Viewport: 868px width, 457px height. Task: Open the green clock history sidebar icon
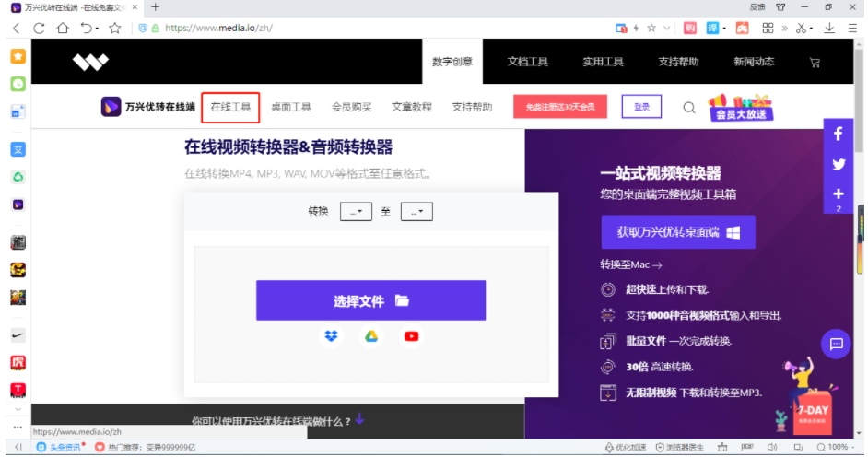pos(18,84)
